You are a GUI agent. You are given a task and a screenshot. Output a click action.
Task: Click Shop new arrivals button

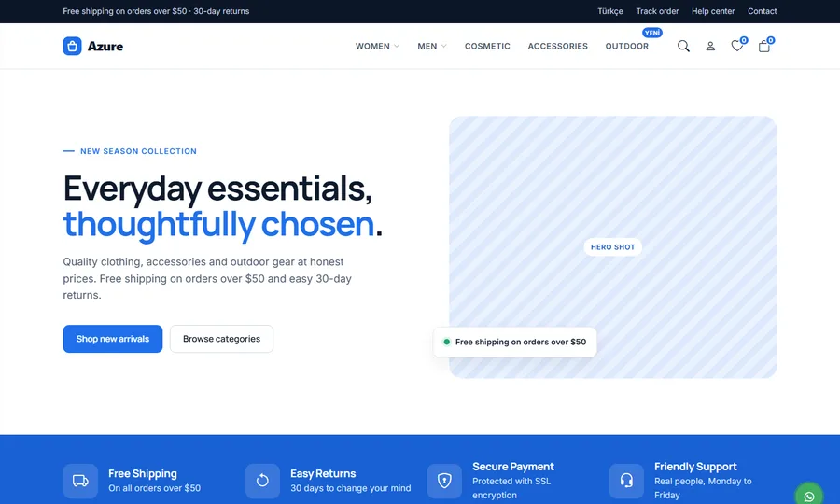point(113,339)
